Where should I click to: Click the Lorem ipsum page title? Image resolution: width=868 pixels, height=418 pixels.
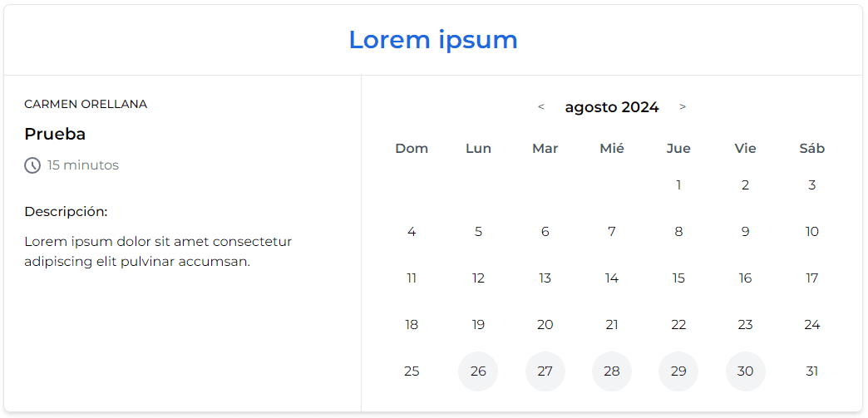[x=433, y=39]
